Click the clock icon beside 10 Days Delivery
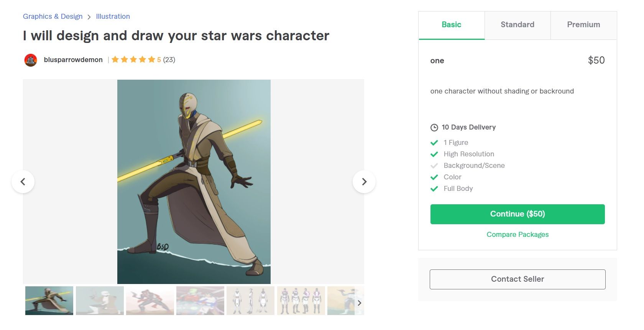This screenshot has width=644, height=330. click(x=434, y=128)
